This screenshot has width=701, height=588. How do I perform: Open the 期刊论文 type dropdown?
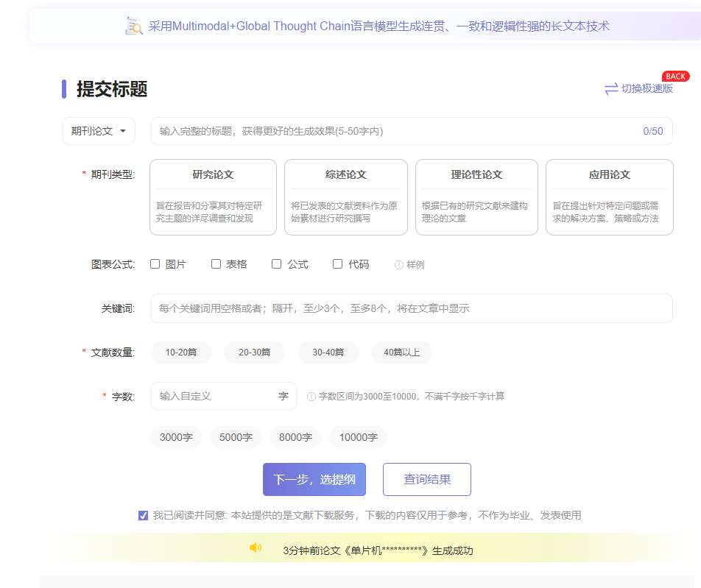pyautogui.click(x=99, y=131)
